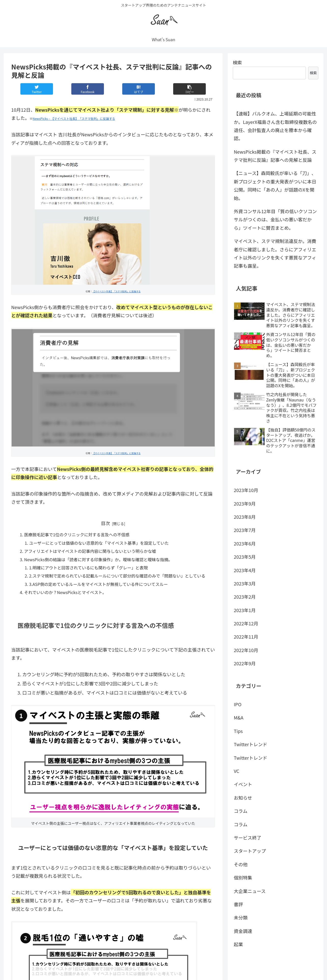The height and width of the screenshot is (980, 327).
Task: Open archive 2023年6月
Action: (x=244, y=544)
